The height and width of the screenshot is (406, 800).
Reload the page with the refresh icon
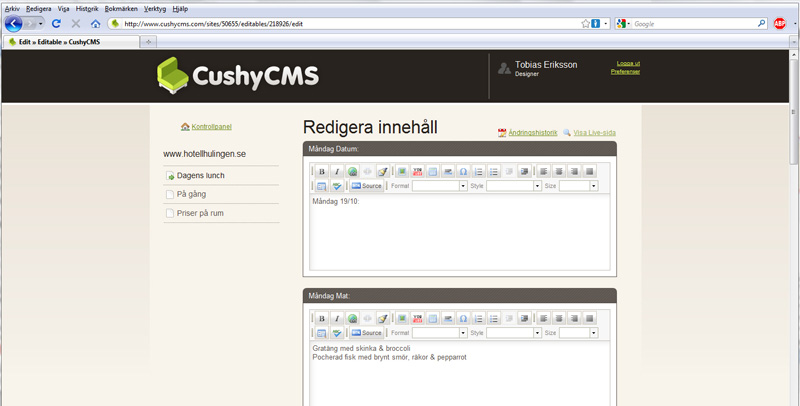click(x=56, y=23)
